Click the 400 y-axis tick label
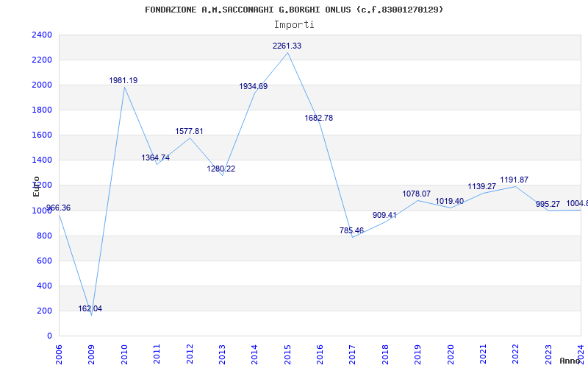 coord(45,286)
